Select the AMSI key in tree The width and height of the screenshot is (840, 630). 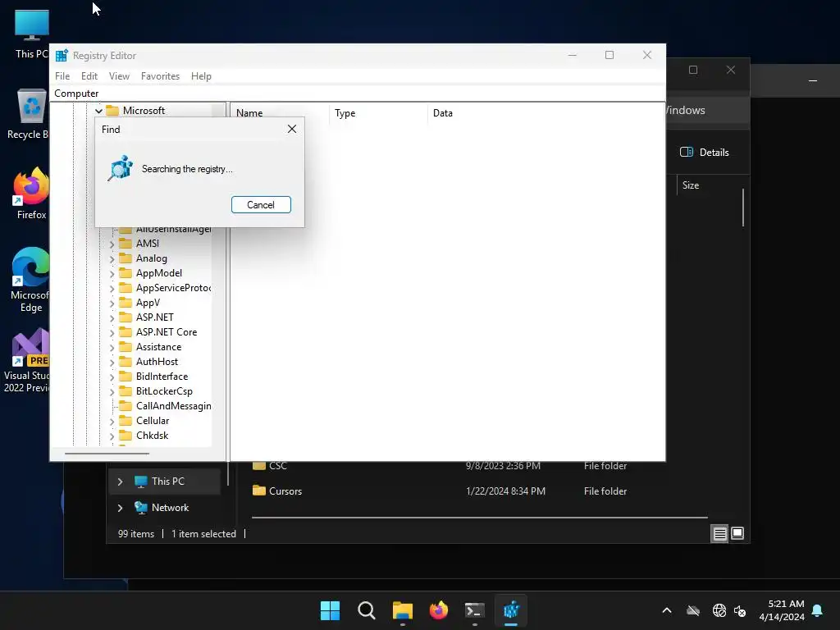[148, 243]
